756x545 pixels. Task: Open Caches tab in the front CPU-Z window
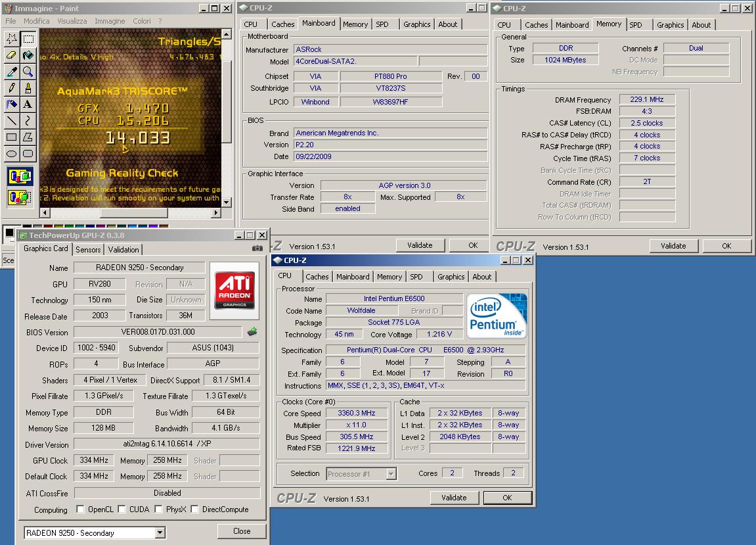coord(317,277)
